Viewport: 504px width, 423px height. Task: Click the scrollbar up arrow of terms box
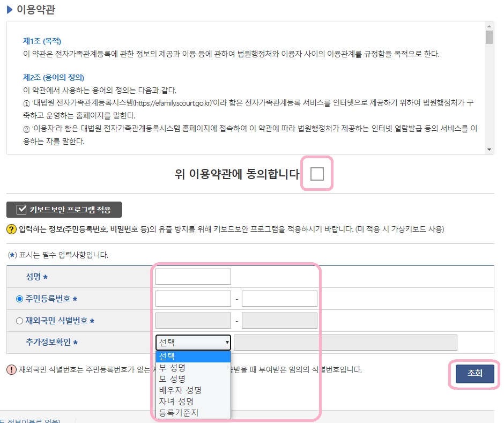(490, 26)
